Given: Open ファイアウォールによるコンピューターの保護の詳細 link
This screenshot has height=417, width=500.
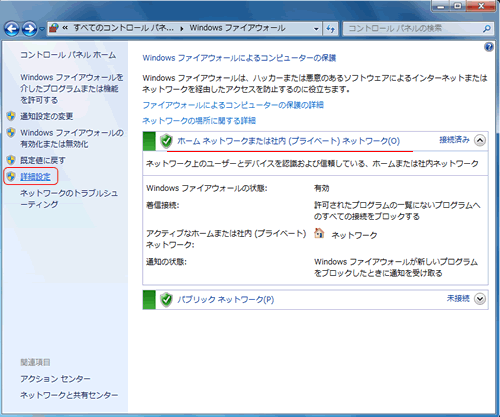Looking at the screenshot, I should [233, 105].
